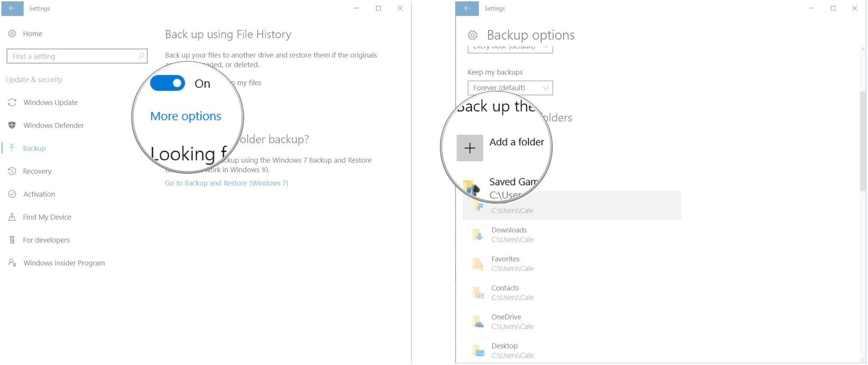Select Backup in the sidebar
The width and height of the screenshot is (868, 365).
coord(34,148)
